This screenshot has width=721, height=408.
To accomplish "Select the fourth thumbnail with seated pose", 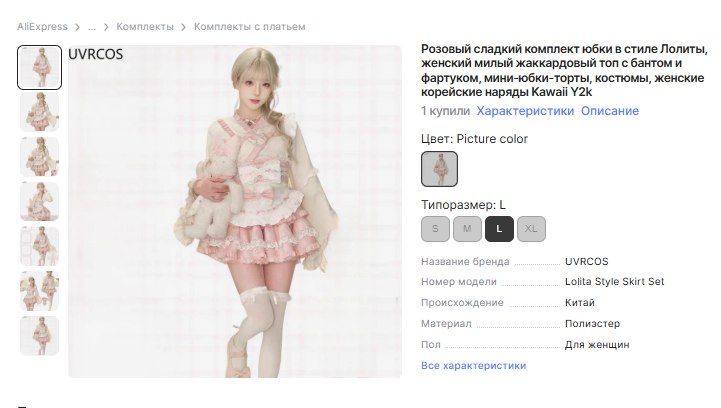I will (x=40, y=201).
